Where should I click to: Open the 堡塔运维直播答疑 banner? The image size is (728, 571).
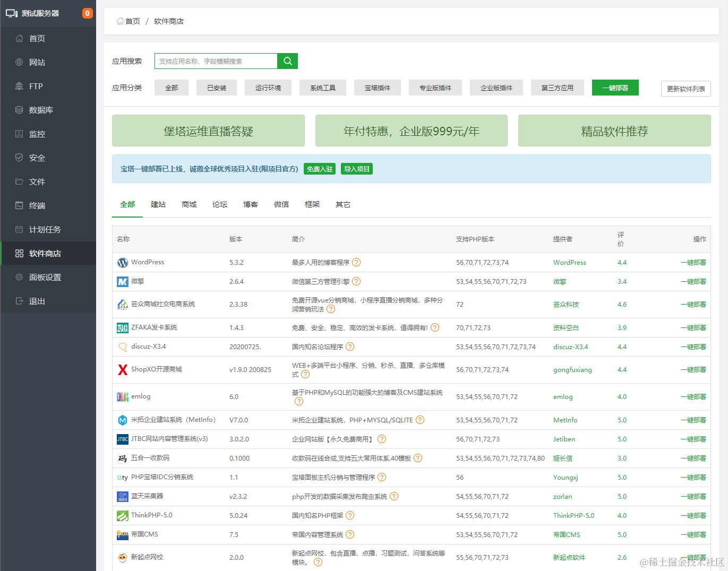[208, 131]
